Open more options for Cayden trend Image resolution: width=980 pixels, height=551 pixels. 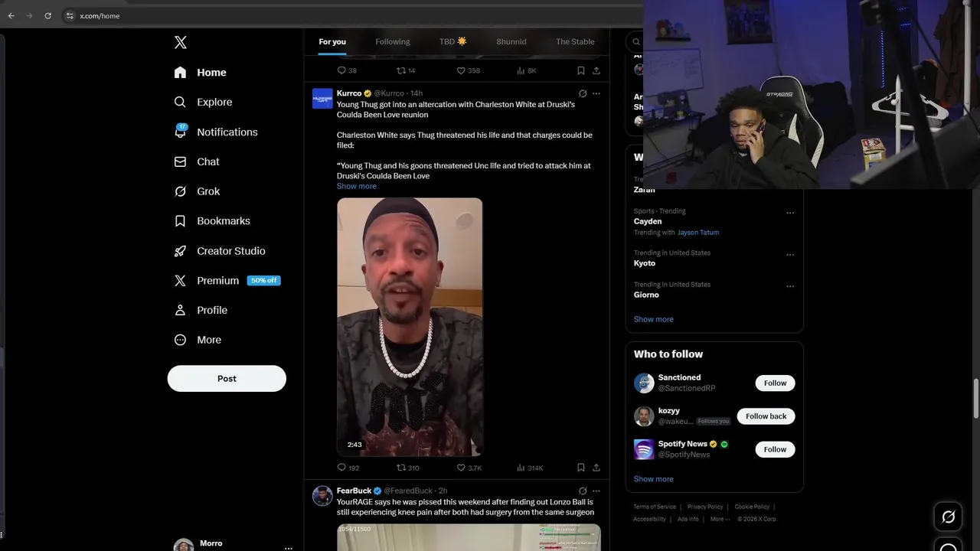[790, 213]
